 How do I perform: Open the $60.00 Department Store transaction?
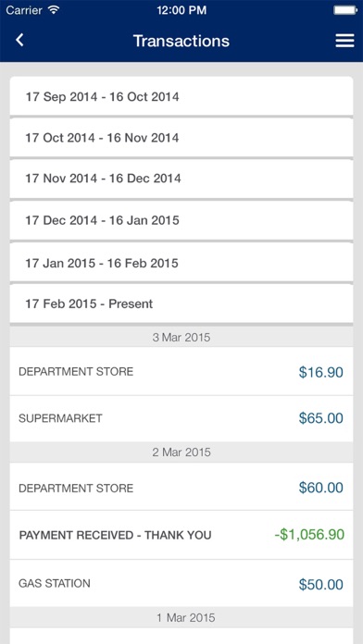click(181, 487)
